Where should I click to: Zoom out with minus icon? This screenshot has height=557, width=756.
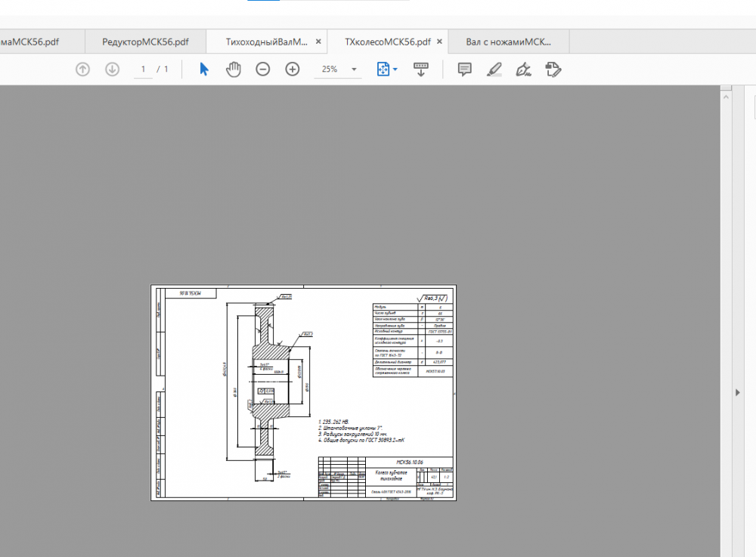[262, 70]
